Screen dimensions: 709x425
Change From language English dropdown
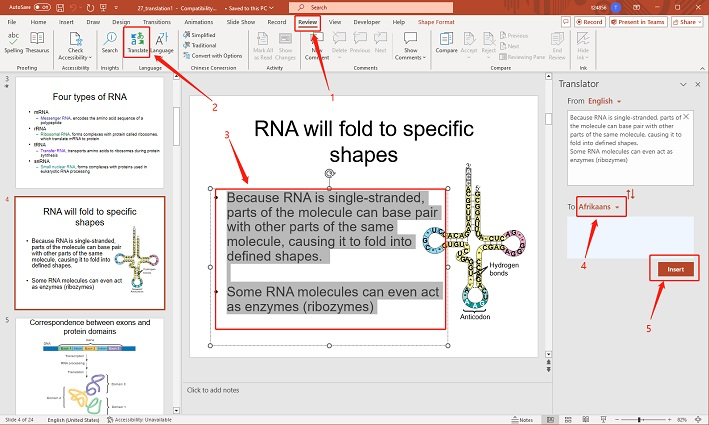coord(605,101)
